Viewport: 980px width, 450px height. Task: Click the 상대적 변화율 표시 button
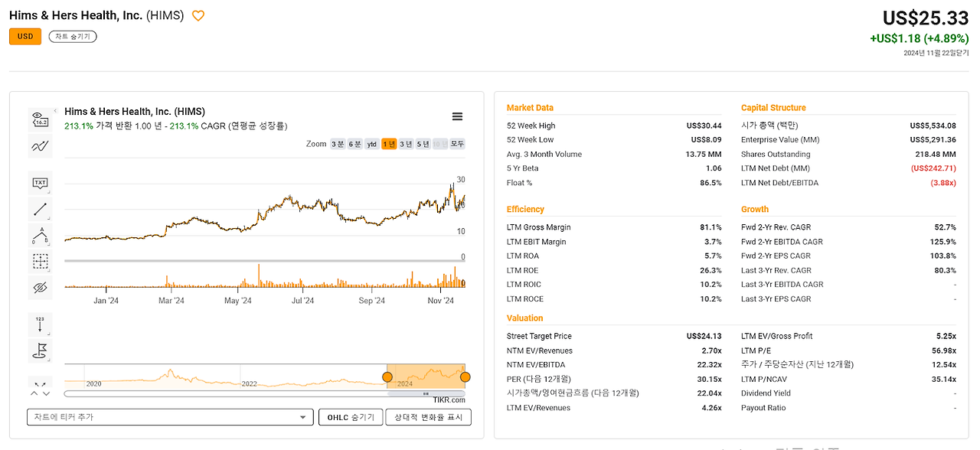pyautogui.click(x=428, y=417)
